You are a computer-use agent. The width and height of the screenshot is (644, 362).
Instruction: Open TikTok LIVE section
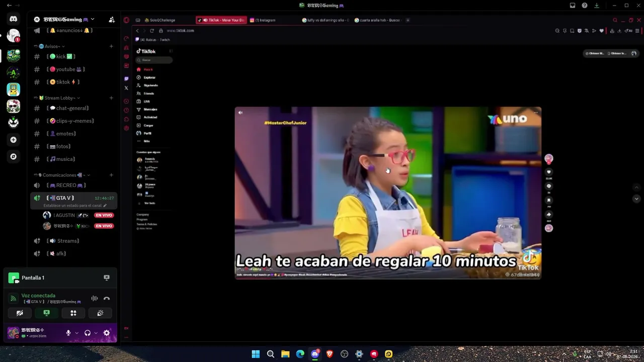pyautogui.click(x=147, y=102)
